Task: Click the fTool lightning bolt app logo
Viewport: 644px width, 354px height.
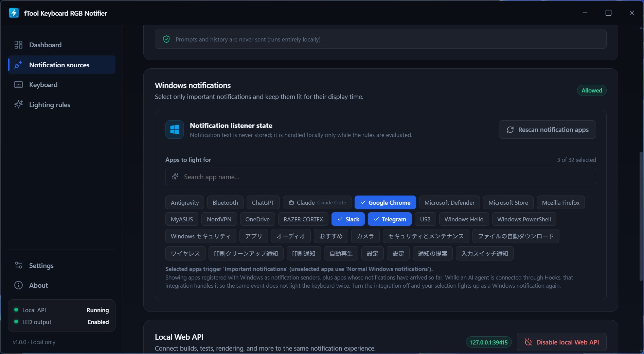Action: pos(14,13)
